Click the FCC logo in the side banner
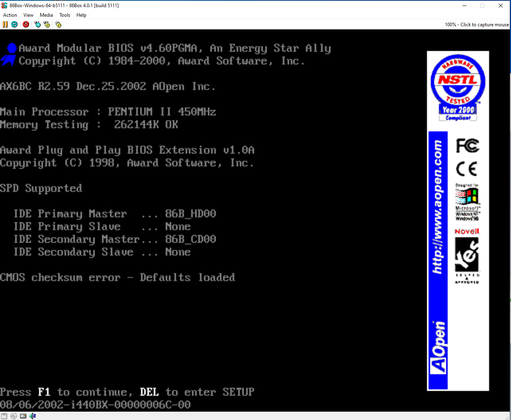 (x=468, y=146)
